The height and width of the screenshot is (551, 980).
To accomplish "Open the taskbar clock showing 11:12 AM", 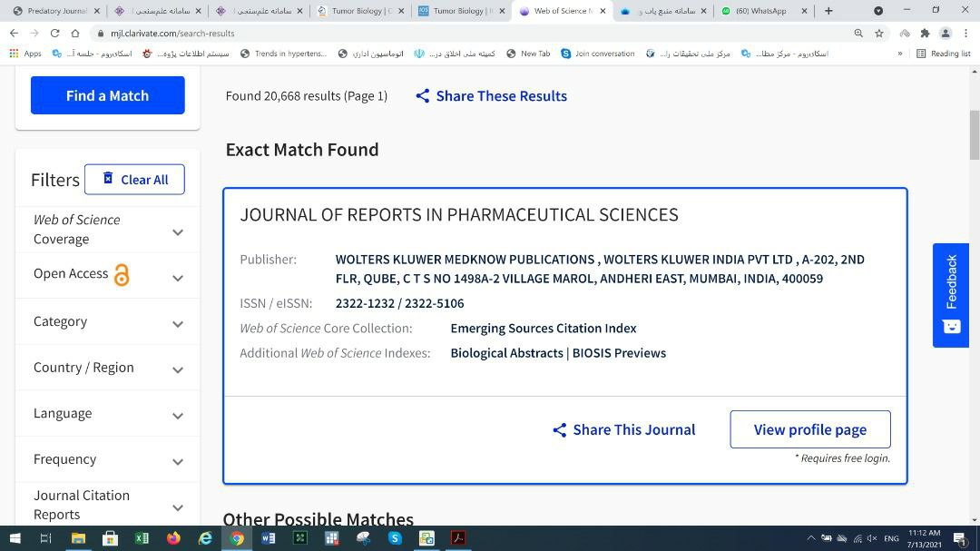I will 925,538.
